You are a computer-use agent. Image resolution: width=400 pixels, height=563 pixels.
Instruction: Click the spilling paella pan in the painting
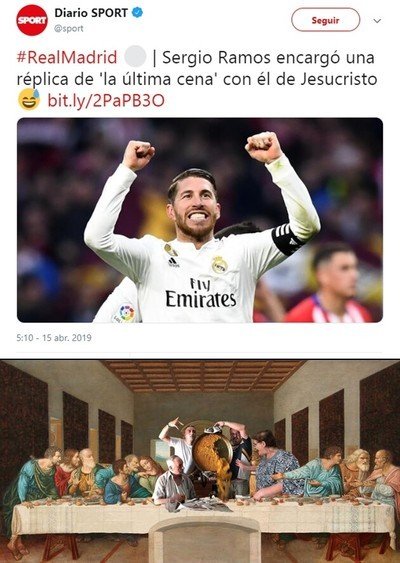tap(213, 452)
